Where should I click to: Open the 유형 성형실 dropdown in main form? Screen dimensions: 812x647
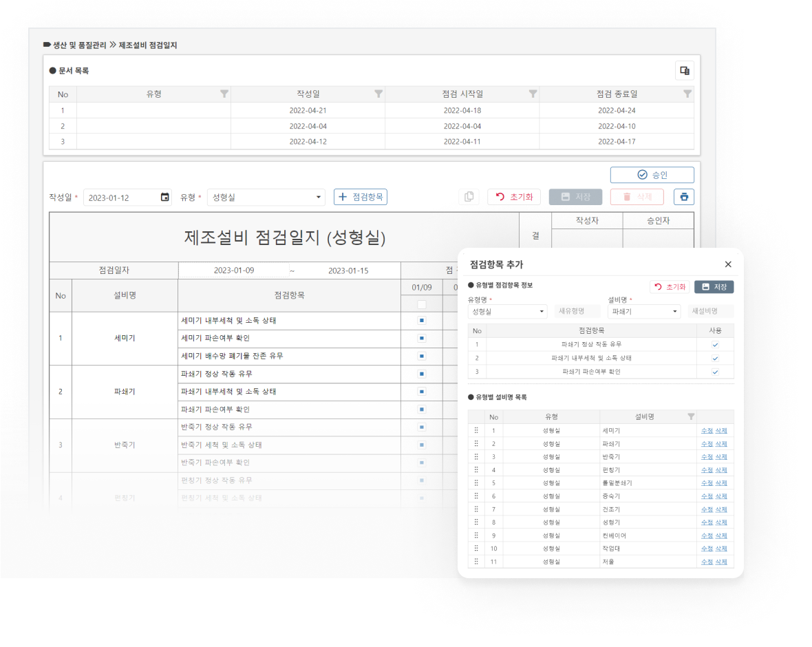click(266, 197)
